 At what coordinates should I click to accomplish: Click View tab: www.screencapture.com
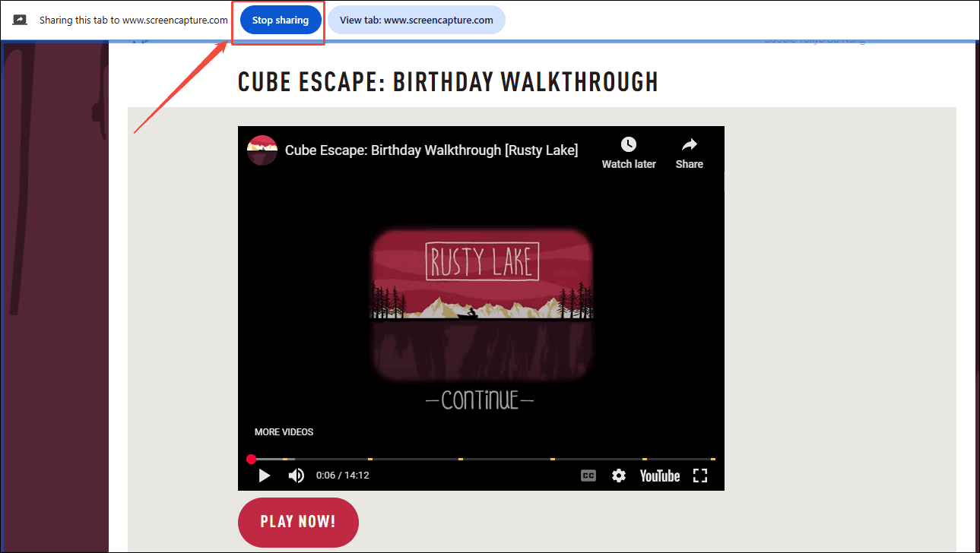417,20
